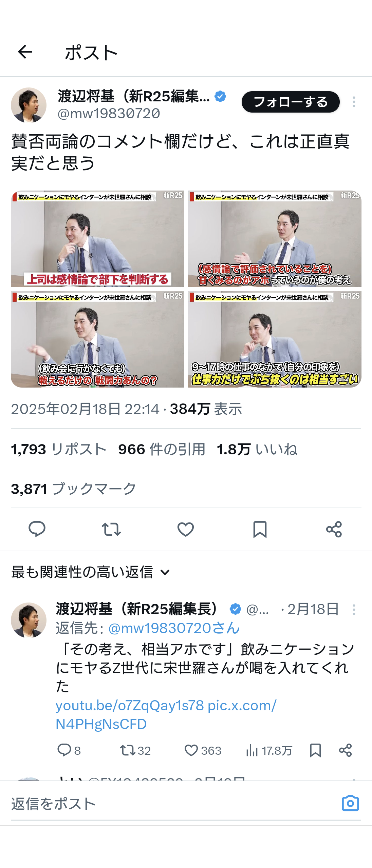Share the main post via share icon
This screenshot has width=372, height=868.
[334, 529]
